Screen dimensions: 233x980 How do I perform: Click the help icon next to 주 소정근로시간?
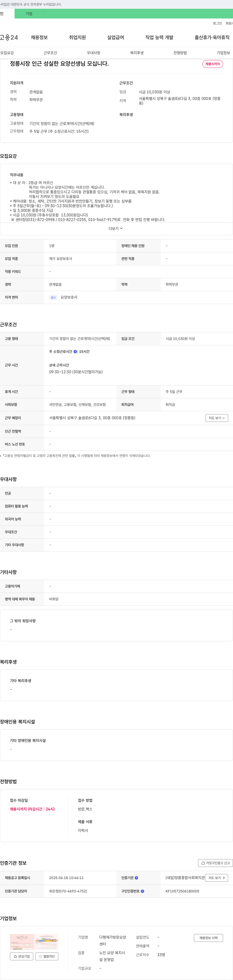(x=75, y=352)
